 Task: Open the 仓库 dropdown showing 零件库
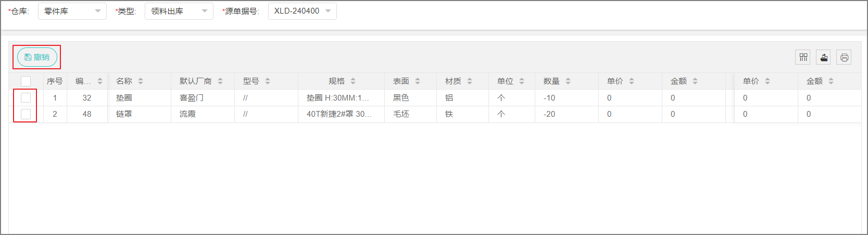pos(72,11)
